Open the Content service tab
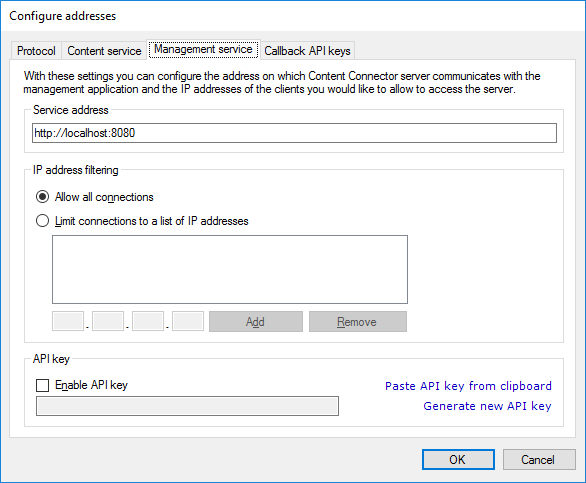Viewport: 586px width, 483px height. point(104,51)
